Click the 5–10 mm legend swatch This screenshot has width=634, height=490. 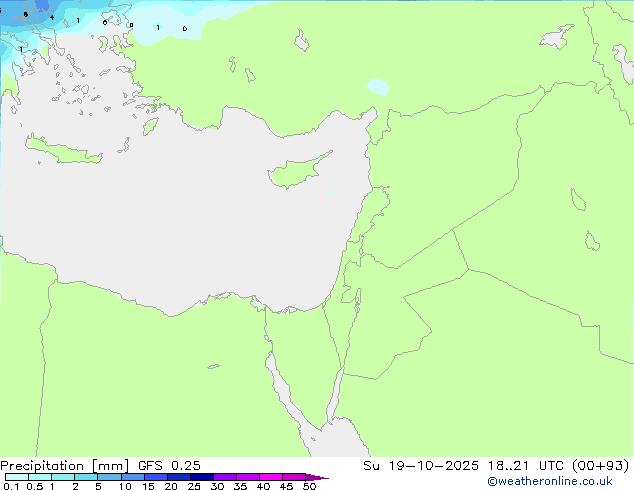110,477
